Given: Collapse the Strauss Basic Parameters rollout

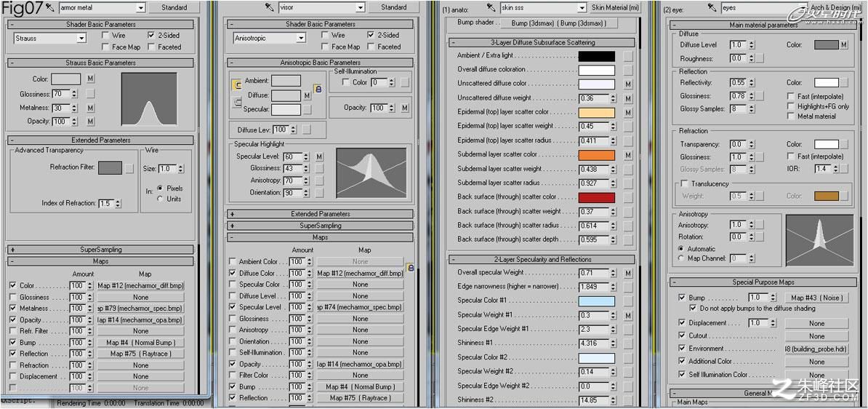Looking at the screenshot, I should [x=100, y=62].
